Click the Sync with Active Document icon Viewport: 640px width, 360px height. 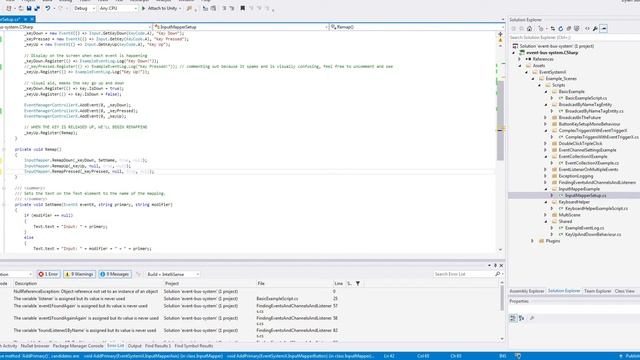pos(553,29)
